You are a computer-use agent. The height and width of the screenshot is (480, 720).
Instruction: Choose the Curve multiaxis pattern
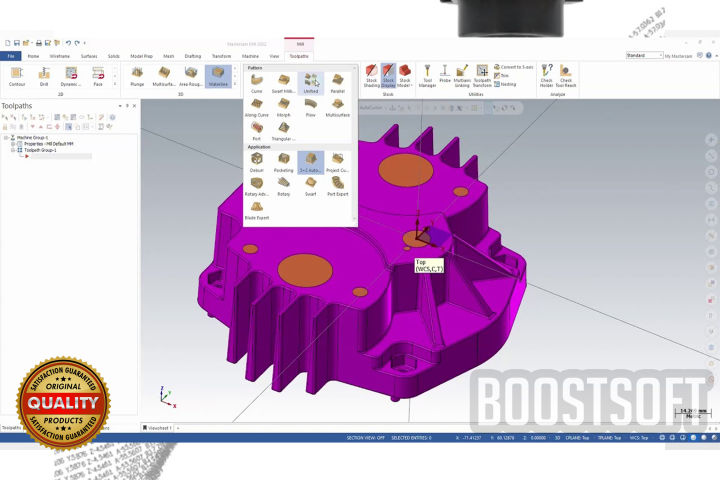[x=257, y=84]
